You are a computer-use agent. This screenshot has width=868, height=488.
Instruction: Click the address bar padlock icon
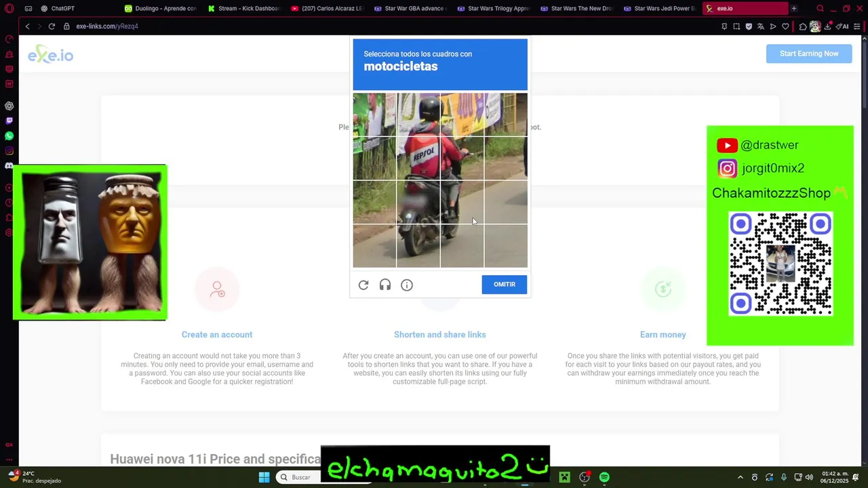(66, 26)
